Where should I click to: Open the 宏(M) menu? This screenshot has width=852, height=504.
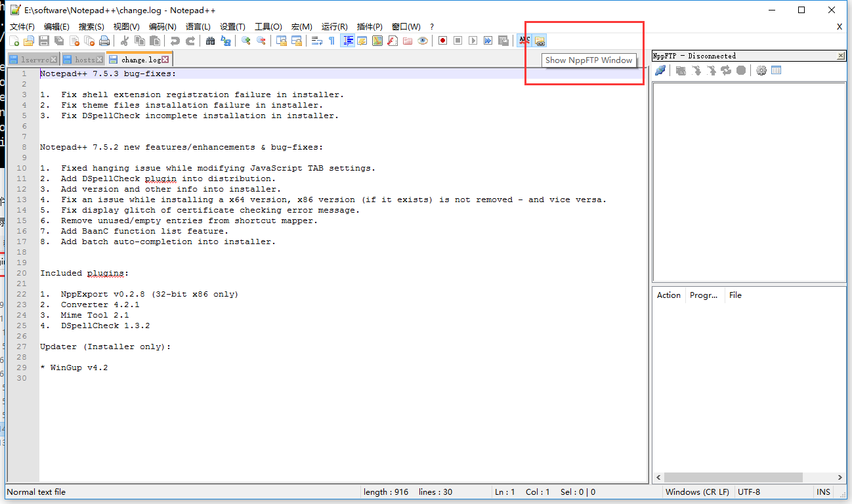point(302,27)
